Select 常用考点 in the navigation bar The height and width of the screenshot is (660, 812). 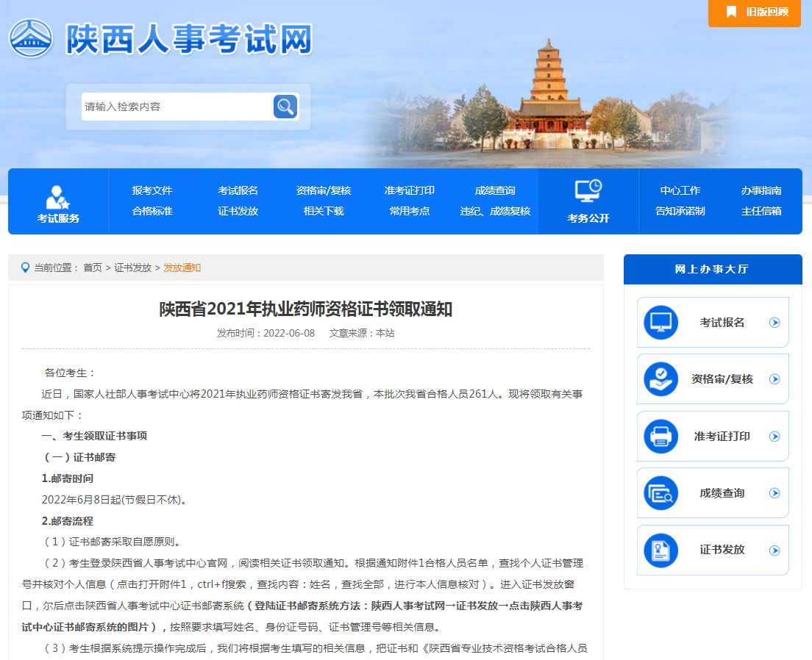pyautogui.click(x=410, y=211)
